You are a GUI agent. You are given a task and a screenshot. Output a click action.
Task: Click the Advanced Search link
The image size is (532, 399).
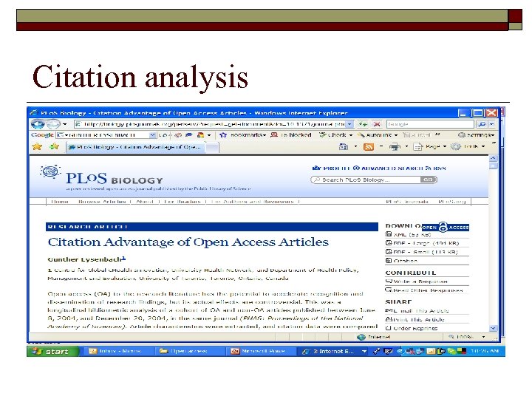[388, 168]
